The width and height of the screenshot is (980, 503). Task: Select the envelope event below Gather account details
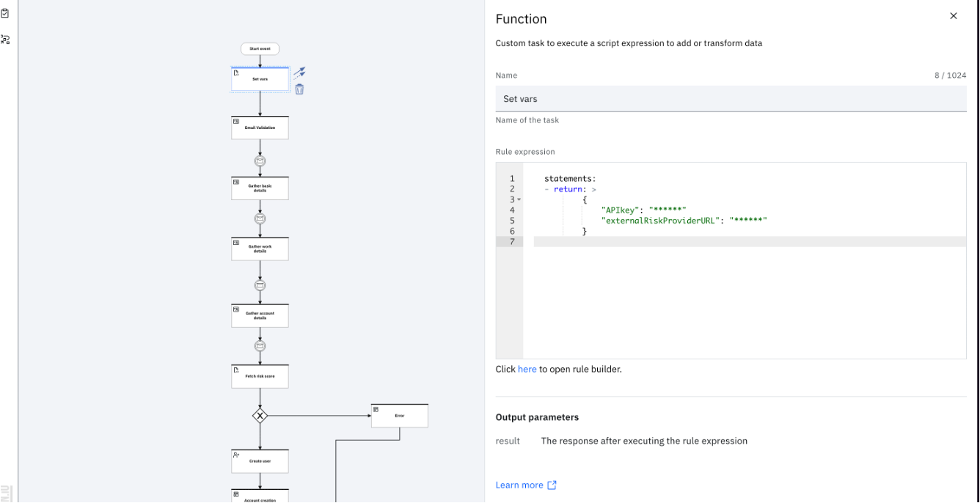[x=260, y=346]
